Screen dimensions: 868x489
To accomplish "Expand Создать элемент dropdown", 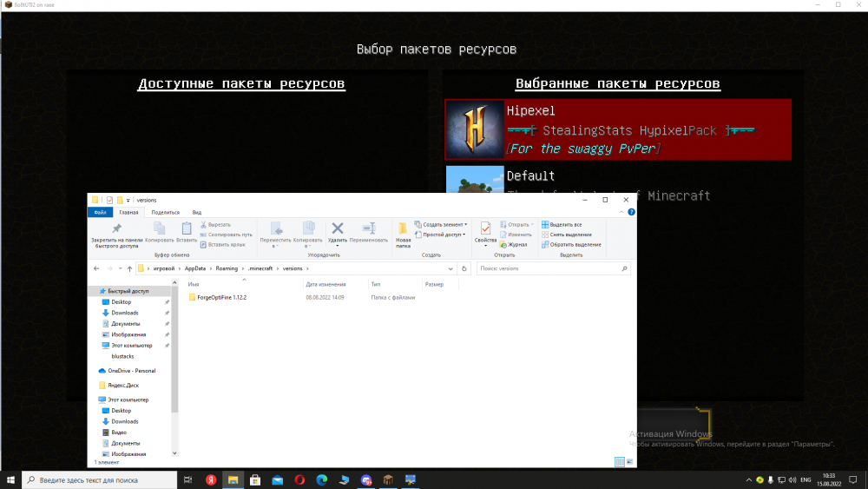I will point(465,225).
